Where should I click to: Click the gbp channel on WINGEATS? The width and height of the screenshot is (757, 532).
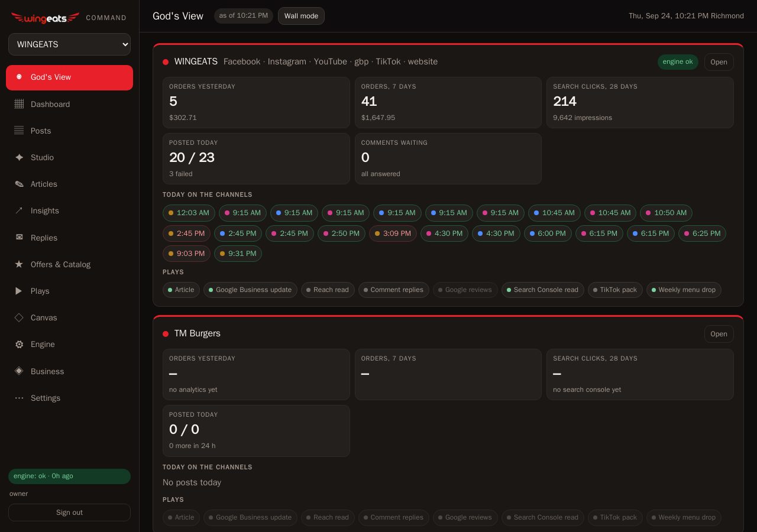pos(361,61)
